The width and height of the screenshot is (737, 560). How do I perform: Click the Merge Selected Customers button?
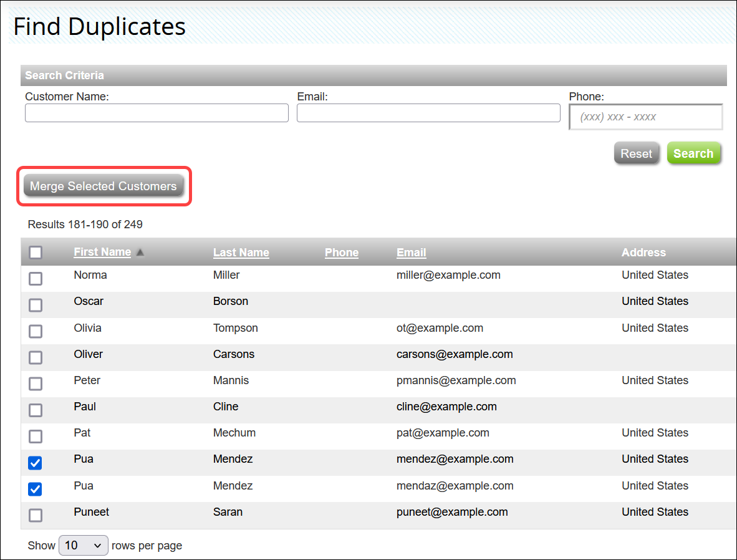[104, 186]
